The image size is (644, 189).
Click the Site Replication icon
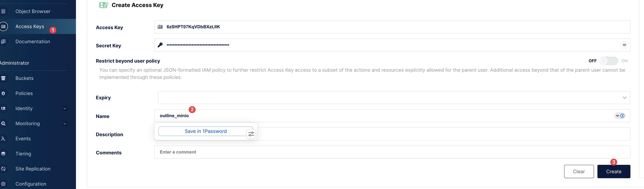point(3,169)
